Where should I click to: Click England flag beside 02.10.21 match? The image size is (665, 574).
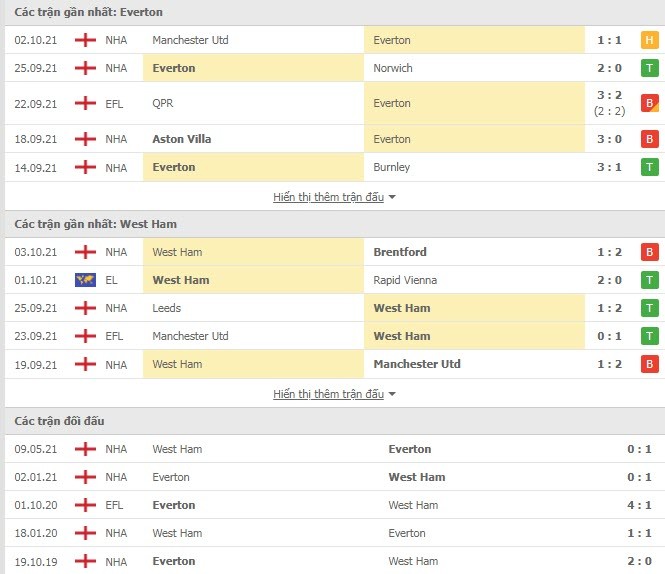pyautogui.click(x=85, y=40)
